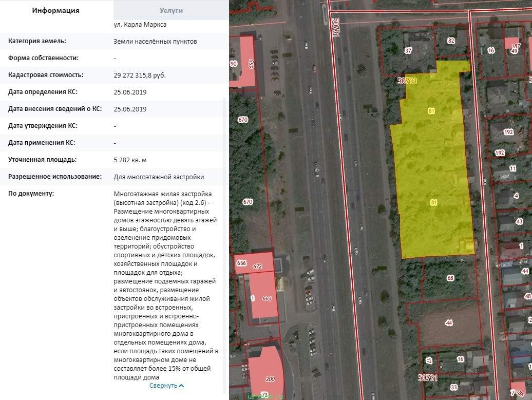Select the value Земли населённых пунктов
This screenshot has width=532, height=400.
pos(155,42)
